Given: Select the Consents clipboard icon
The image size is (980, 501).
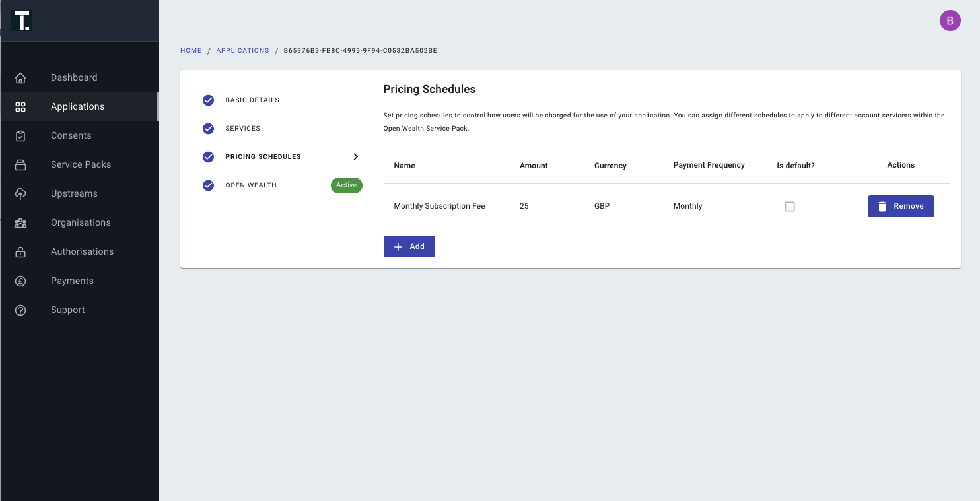Looking at the screenshot, I should coord(20,136).
